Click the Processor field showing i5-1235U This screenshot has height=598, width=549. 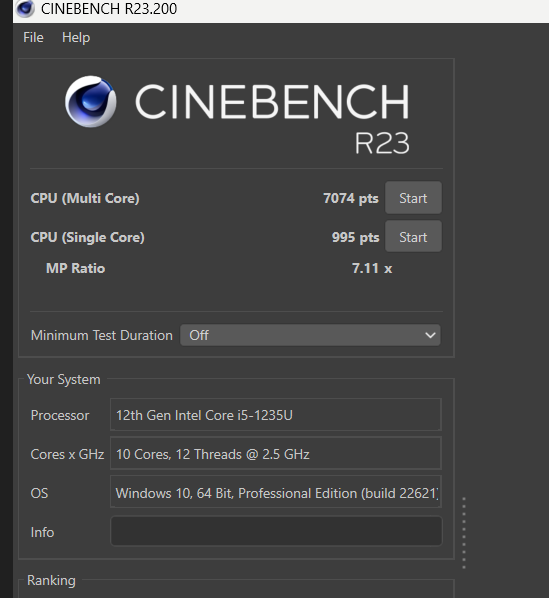point(276,415)
